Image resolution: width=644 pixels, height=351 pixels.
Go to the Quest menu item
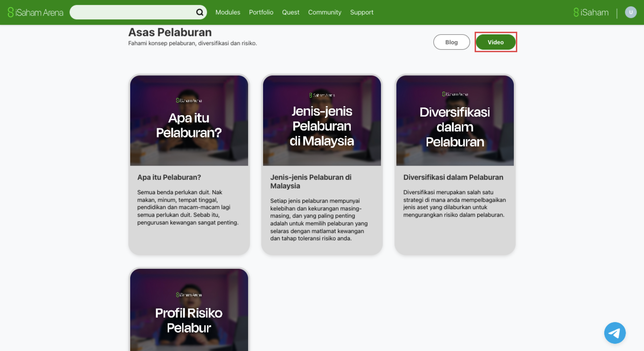(291, 12)
